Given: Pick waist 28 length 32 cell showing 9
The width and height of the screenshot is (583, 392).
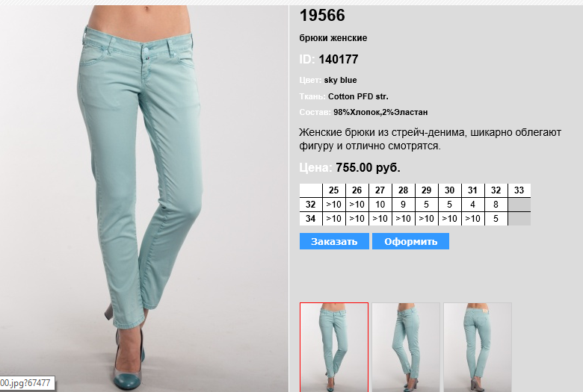Looking at the screenshot, I should pos(403,205).
